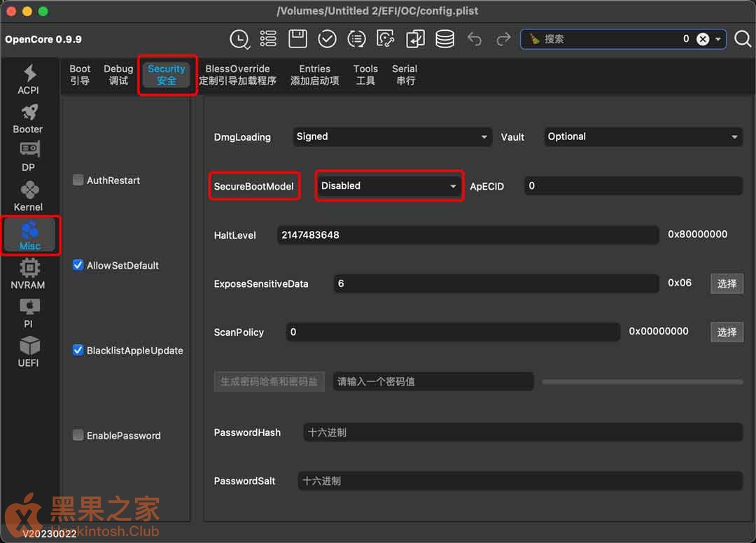Click the redo arrow icon

(x=503, y=39)
